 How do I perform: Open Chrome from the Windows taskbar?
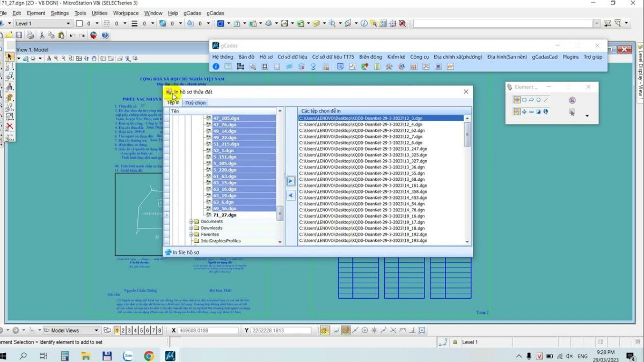[149, 356]
